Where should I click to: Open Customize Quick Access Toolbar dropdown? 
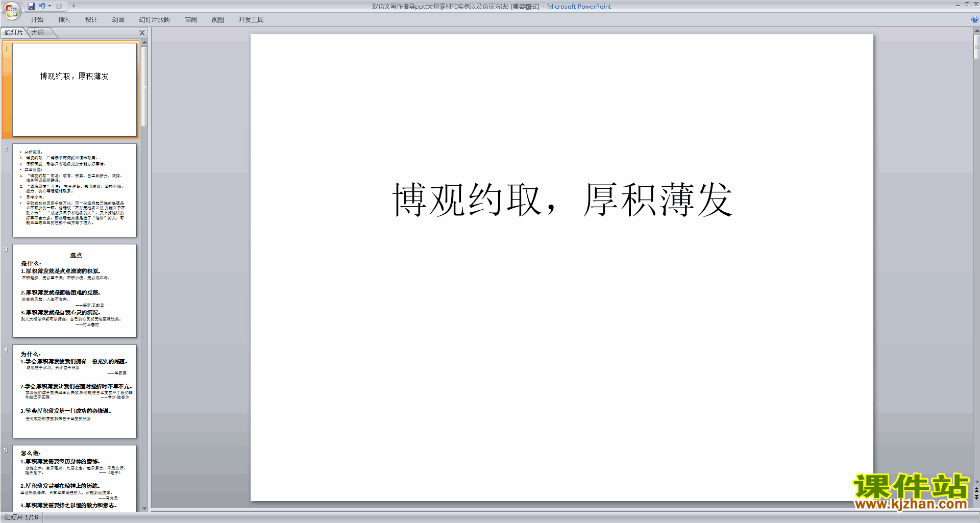pos(73,6)
